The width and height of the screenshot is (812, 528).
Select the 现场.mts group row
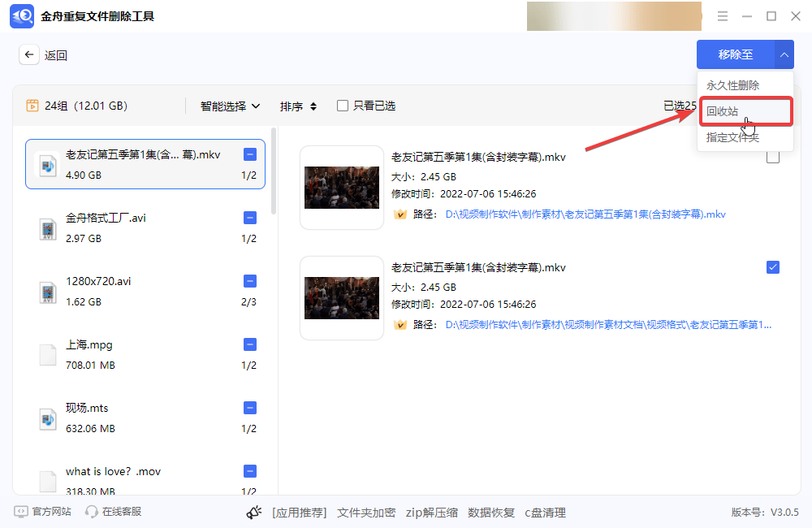point(145,418)
